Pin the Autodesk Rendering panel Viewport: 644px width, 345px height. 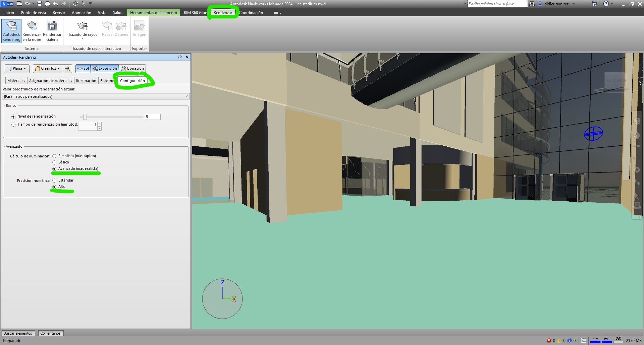click(x=180, y=57)
